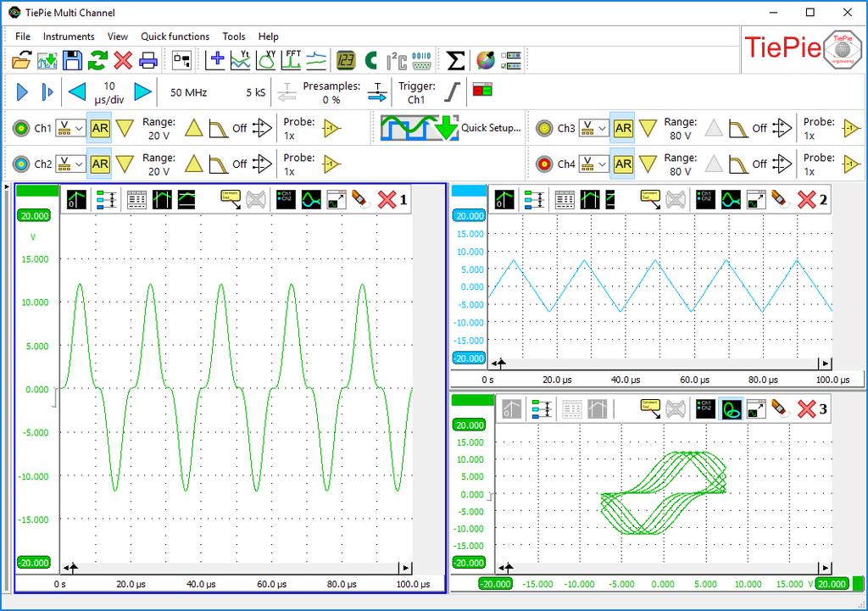Click Ch1 probe 1x gain icon
The height and width of the screenshot is (611, 868).
[x=331, y=129]
